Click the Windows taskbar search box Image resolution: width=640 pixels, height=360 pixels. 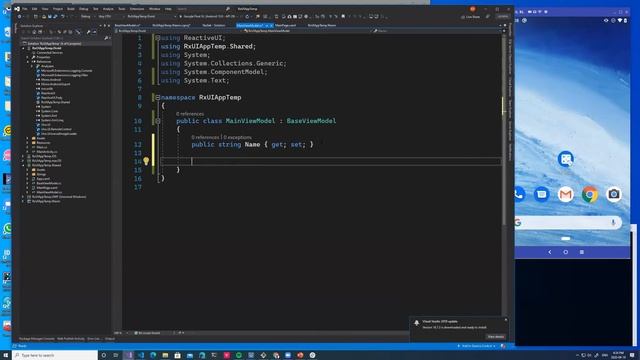56,356
